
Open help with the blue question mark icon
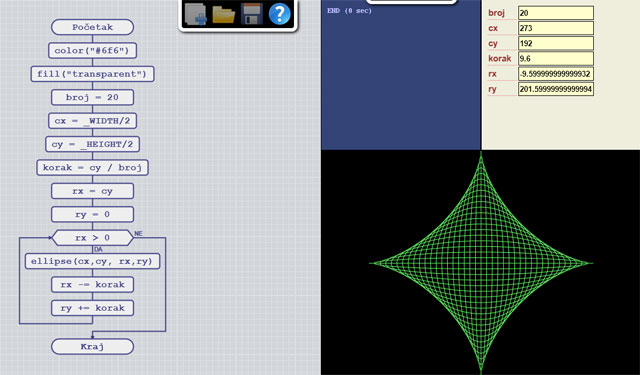tap(280, 14)
